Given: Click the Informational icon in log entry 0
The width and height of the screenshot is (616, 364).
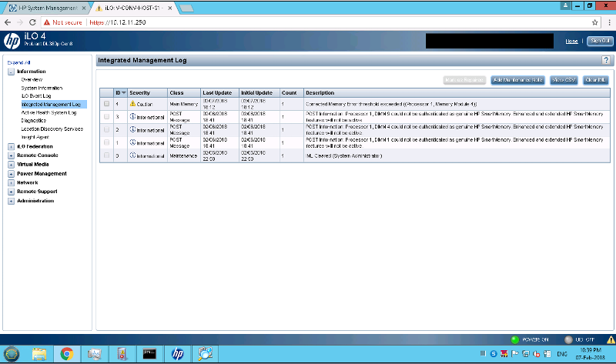Looking at the screenshot, I should [132, 155].
